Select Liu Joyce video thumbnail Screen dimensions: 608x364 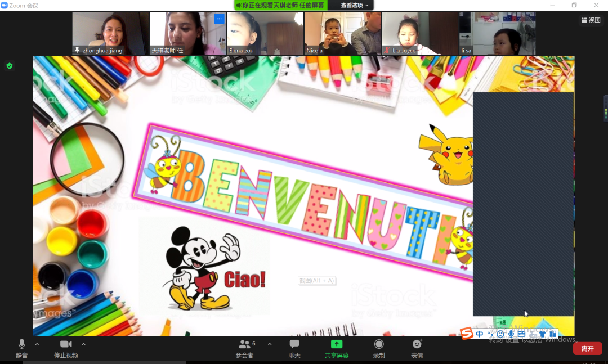tap(421, 33)
